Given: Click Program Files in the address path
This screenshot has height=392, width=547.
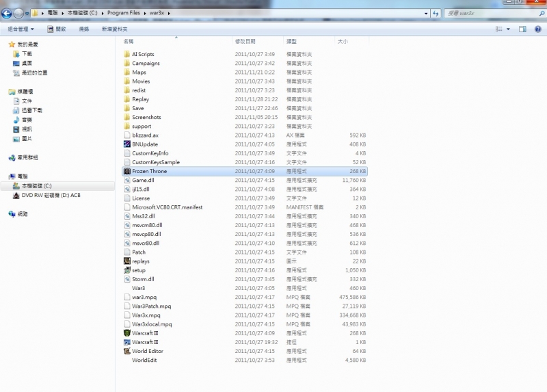Looking at the screenshot, I should coord(124,13).
